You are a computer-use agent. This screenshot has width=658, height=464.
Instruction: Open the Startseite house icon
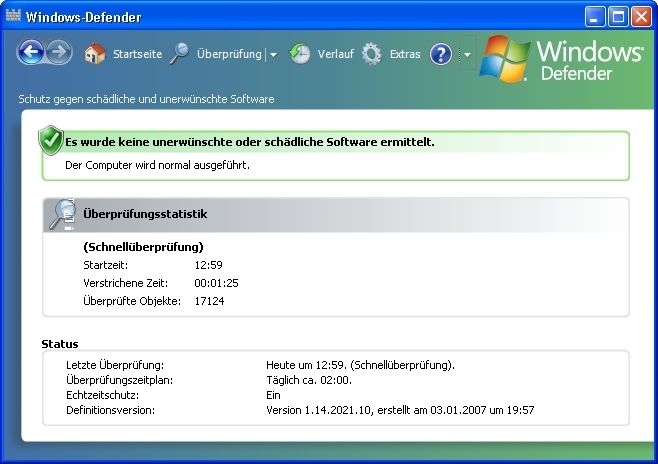(94, 54)
